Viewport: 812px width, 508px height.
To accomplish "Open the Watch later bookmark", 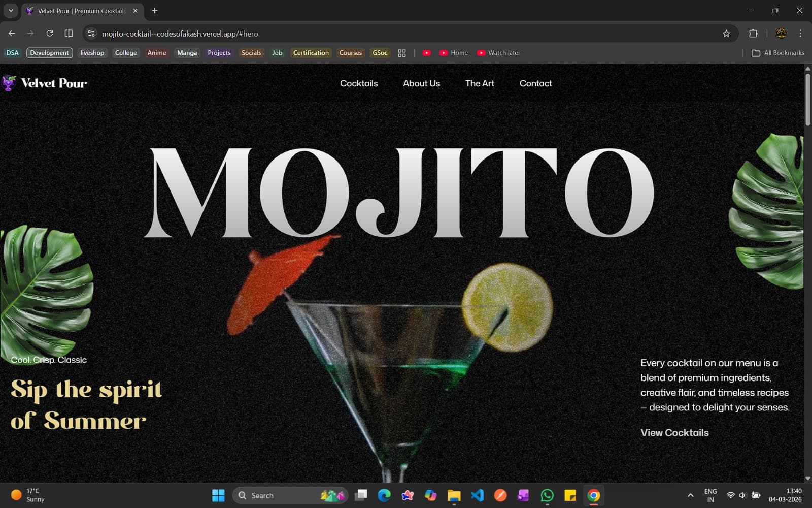I will (498, 53).
